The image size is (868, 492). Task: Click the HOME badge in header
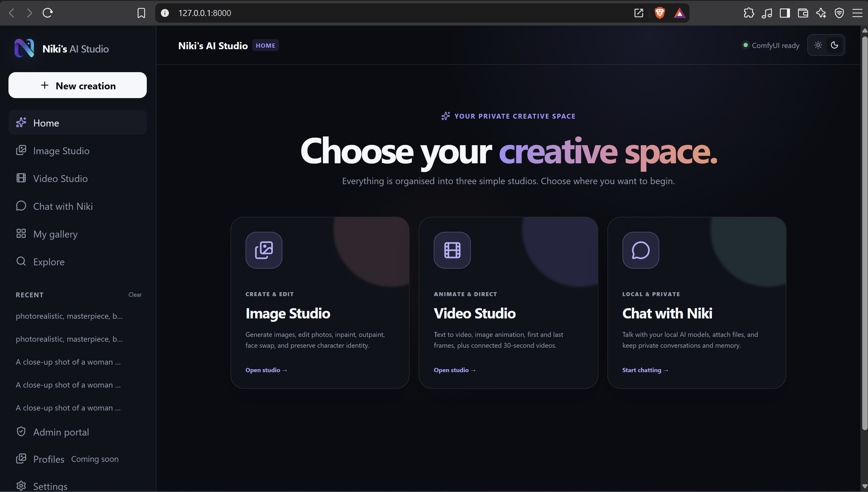pyautogui.click(x=265, y=45)
